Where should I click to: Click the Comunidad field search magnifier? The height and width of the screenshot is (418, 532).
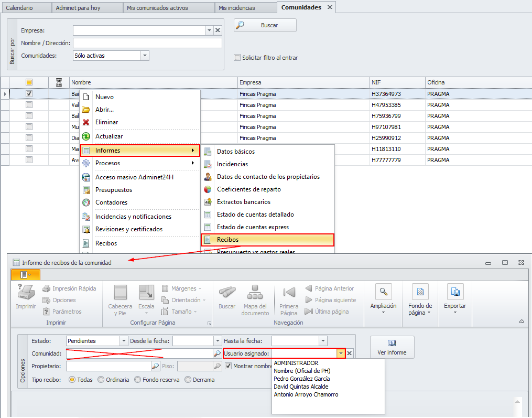tap(217, 353)
